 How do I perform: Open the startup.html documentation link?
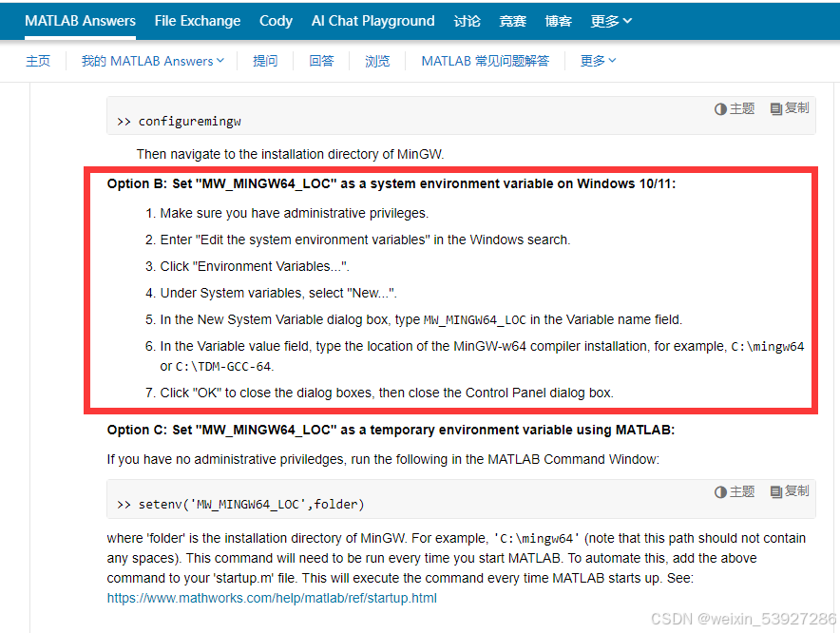click(272, 598)
